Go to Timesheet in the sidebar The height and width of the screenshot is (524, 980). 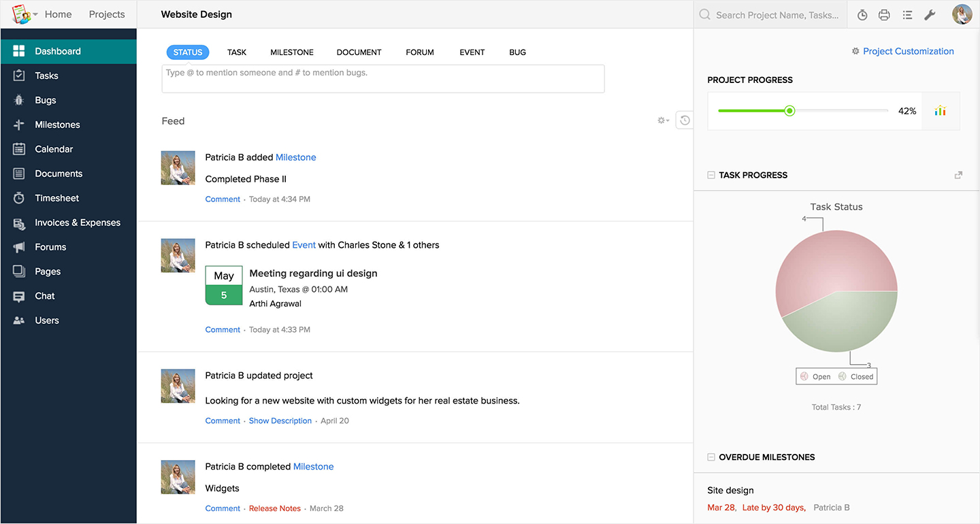pos(56,198)
